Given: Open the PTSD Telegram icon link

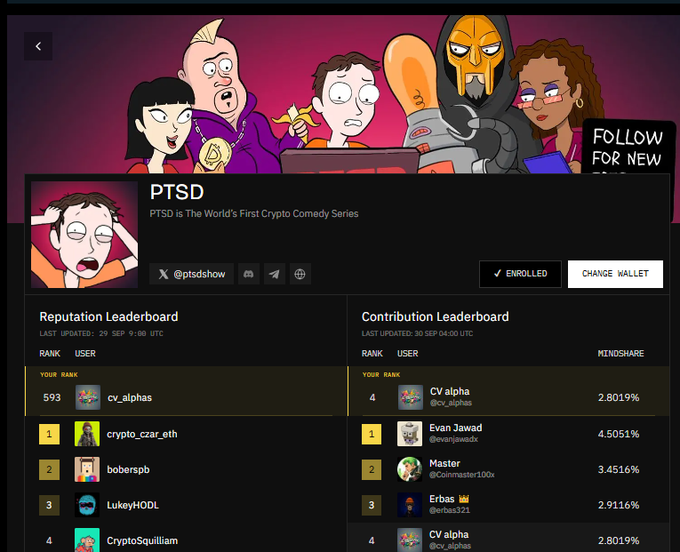Looking at the screenshot, I should click(274, 274).
